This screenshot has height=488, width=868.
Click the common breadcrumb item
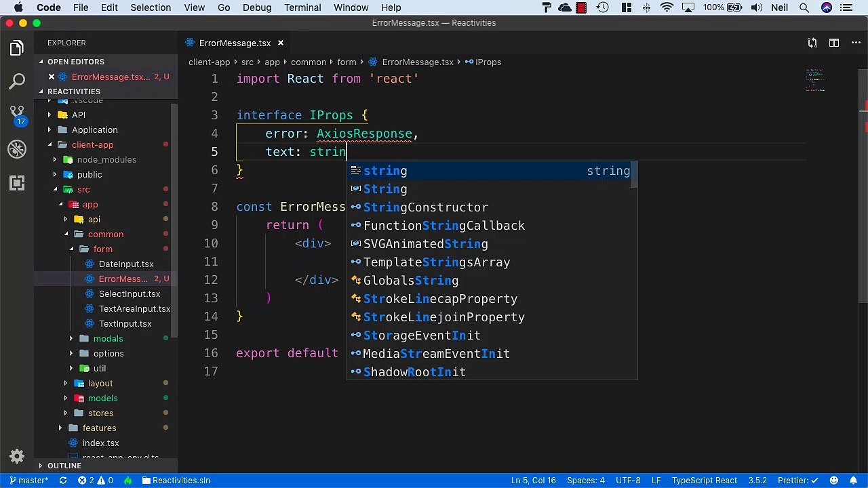(308, 62)
